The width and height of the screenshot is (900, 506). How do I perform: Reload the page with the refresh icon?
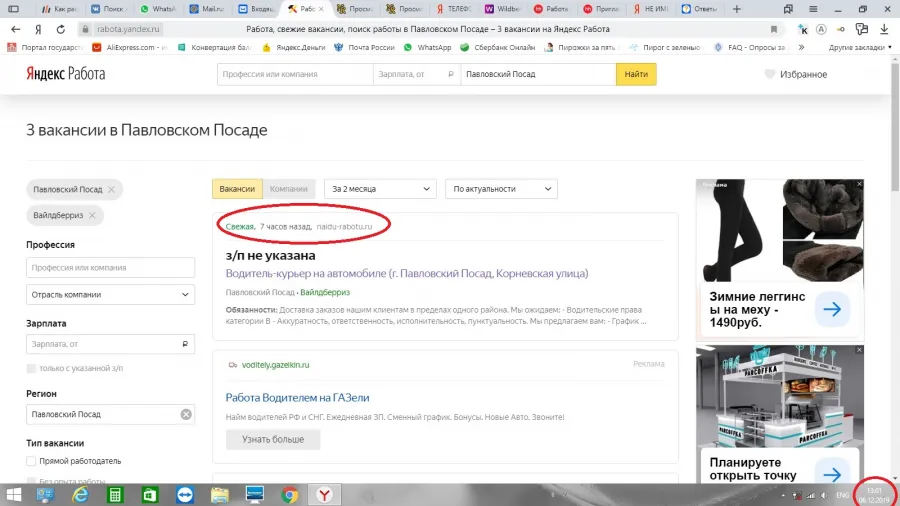pos(61,29)
